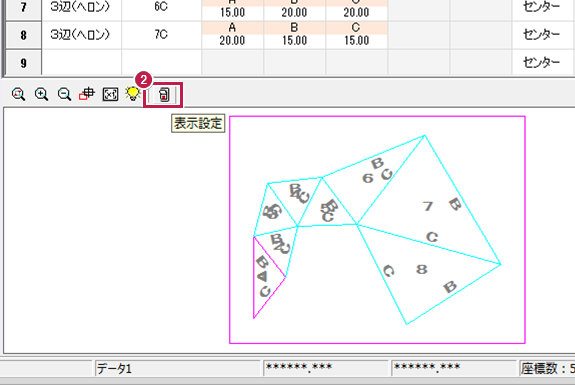Select row header 7
Viewport: 575px width, 385px height.
coord(23,9)
